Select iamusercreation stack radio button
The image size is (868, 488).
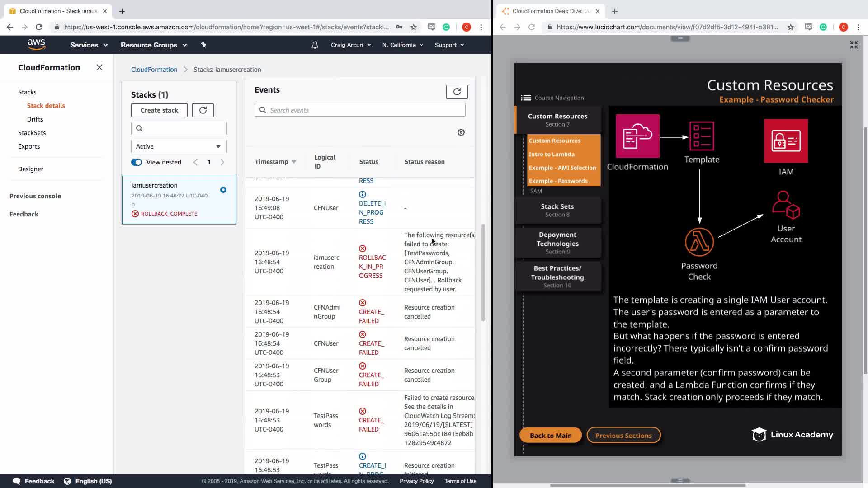pyautogui.click(x=223, y=190)
